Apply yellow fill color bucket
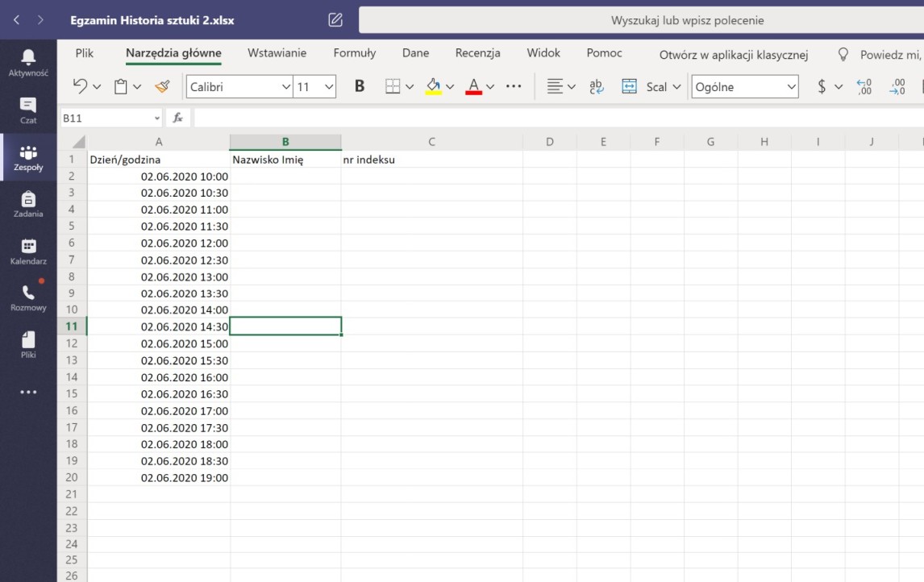 point(434,86)
